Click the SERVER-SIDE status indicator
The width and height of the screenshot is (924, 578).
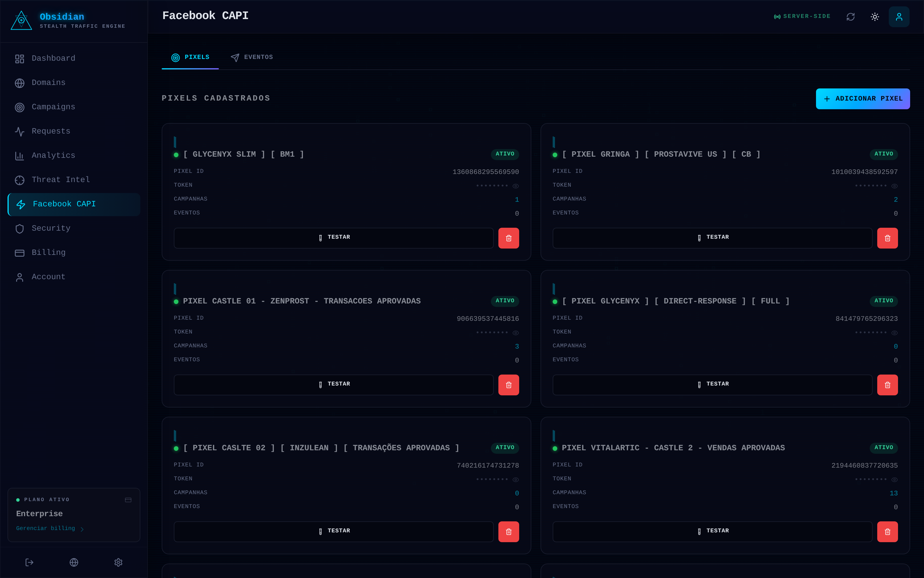tap(802, 16)
